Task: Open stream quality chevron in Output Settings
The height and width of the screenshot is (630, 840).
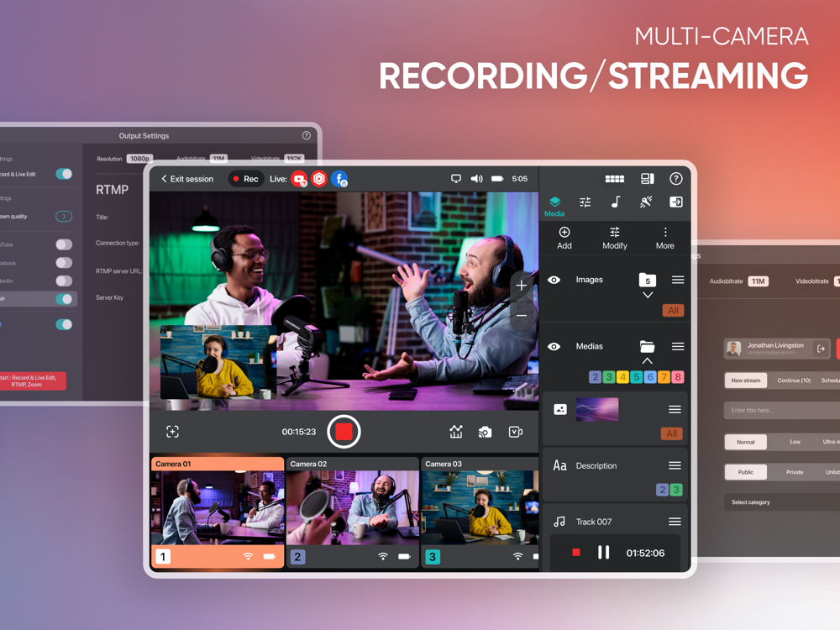Action: pyautogui.click(x=64, y=217)
